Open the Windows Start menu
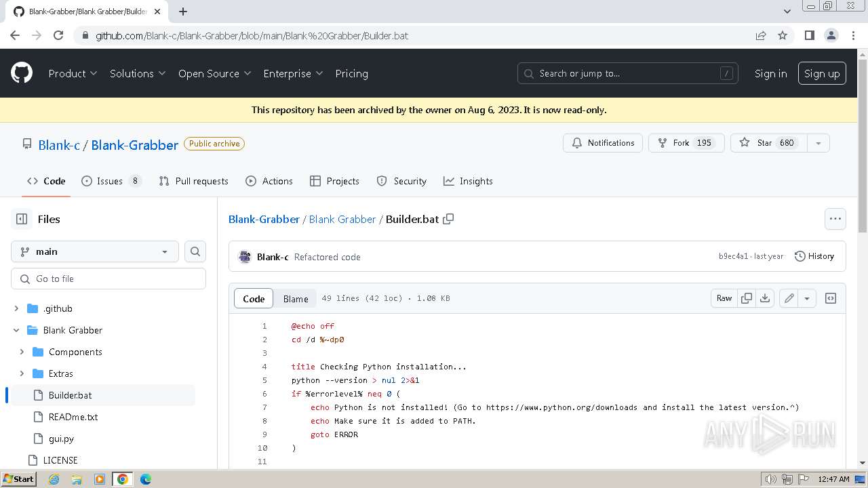Image resolution: width=868 pixels, height=488 pixels. pos(18,479)
